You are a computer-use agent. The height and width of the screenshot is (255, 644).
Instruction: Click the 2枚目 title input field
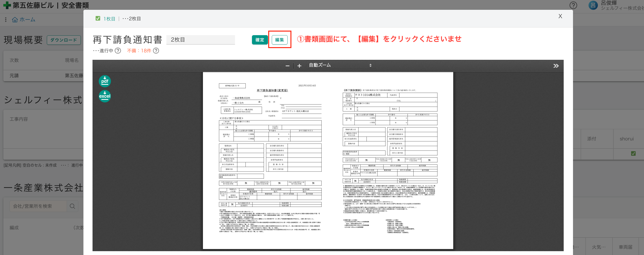click(201, 39)
